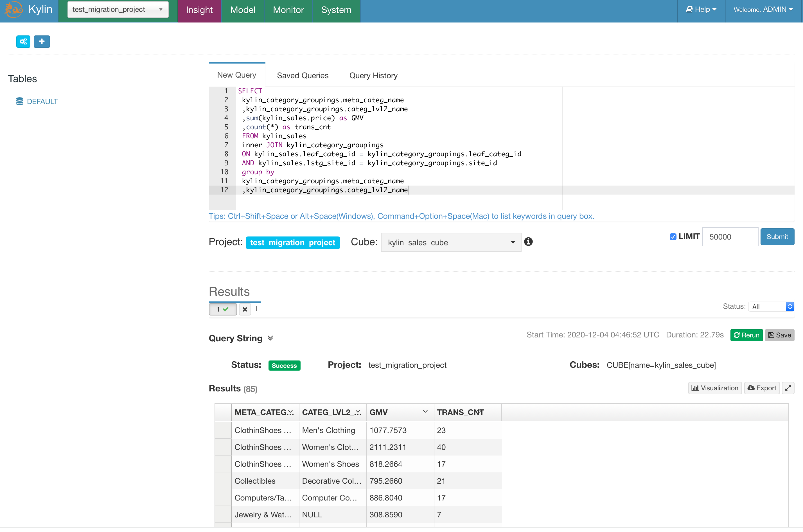Open the Status filter dropdown
This screenshot has height=532, width=803.
[770, 306]
